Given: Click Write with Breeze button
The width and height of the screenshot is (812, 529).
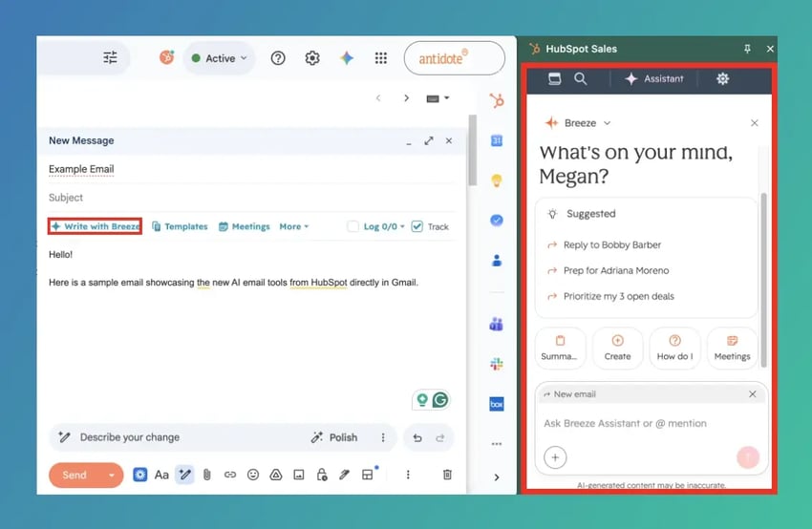Looking at the screenshot, I should coord(96,226).
